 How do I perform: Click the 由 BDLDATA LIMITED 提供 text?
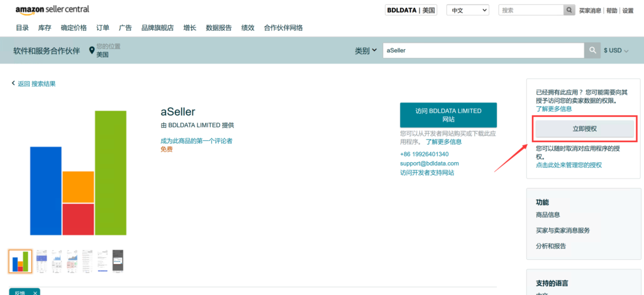point(197,125)
